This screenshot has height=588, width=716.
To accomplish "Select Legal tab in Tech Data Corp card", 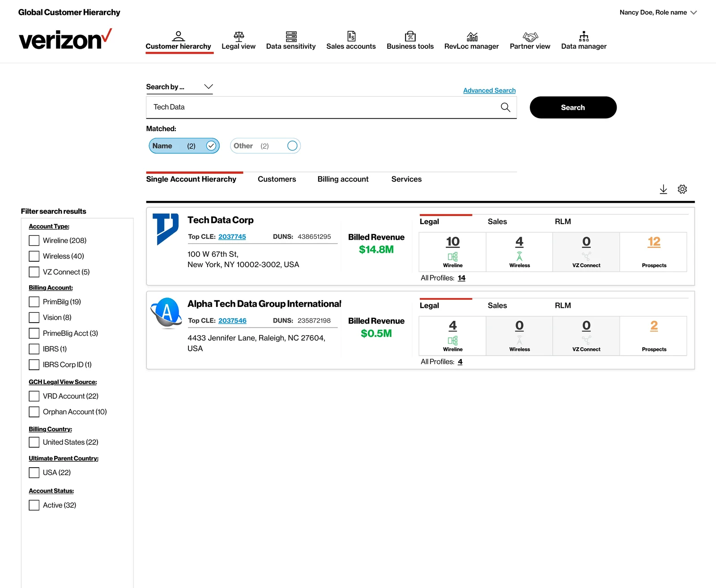I will pos(429,222).
